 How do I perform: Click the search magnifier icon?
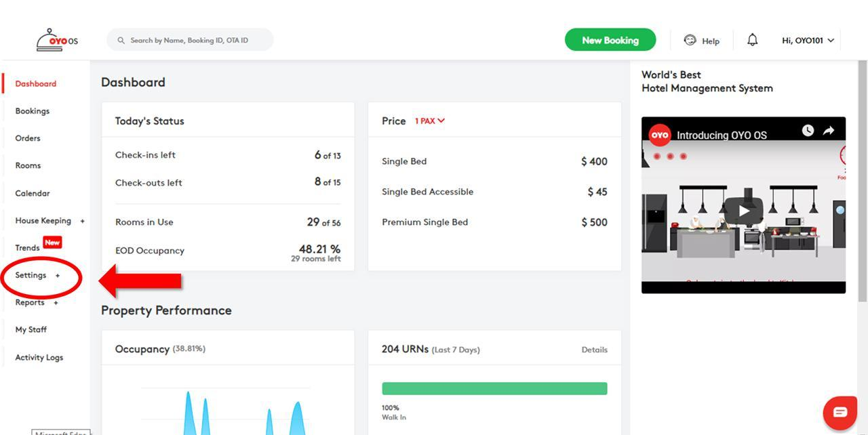[121, 41]
